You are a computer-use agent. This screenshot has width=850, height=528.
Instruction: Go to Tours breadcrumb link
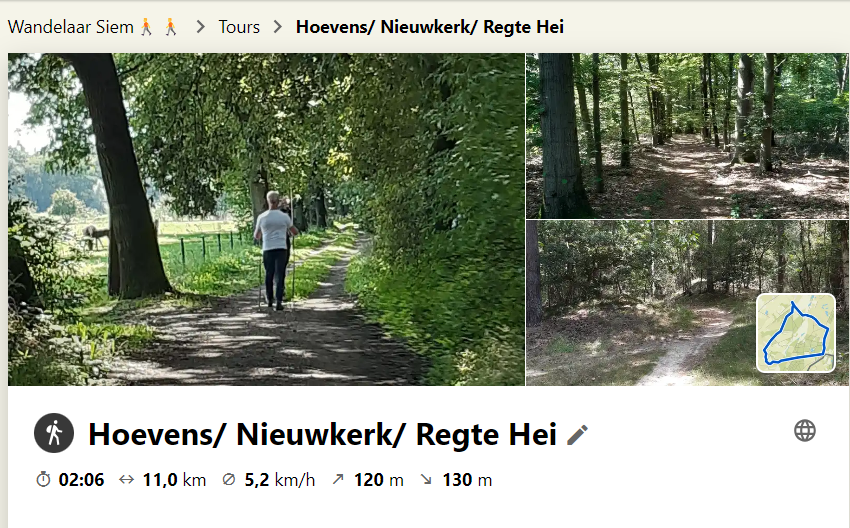[x=239, y=27]
